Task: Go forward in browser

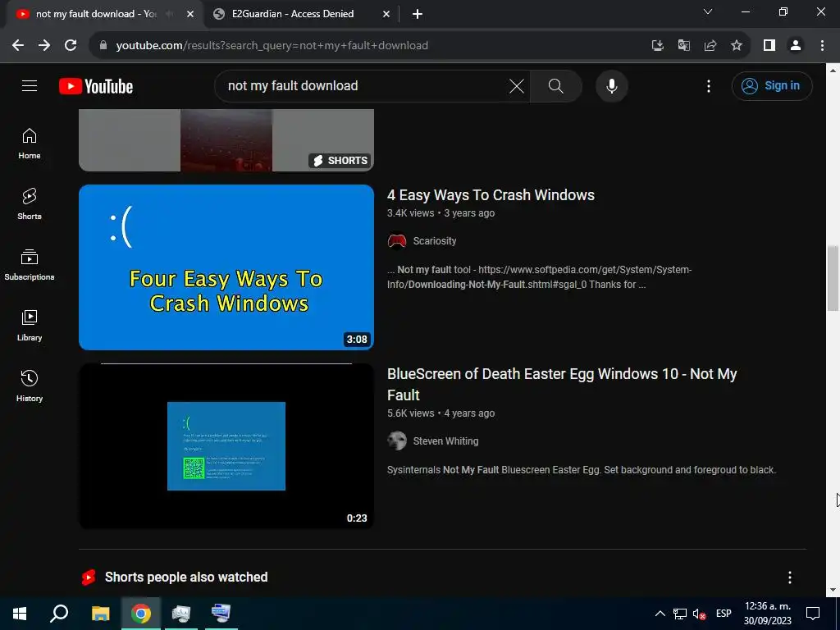Action: (44, 46)
